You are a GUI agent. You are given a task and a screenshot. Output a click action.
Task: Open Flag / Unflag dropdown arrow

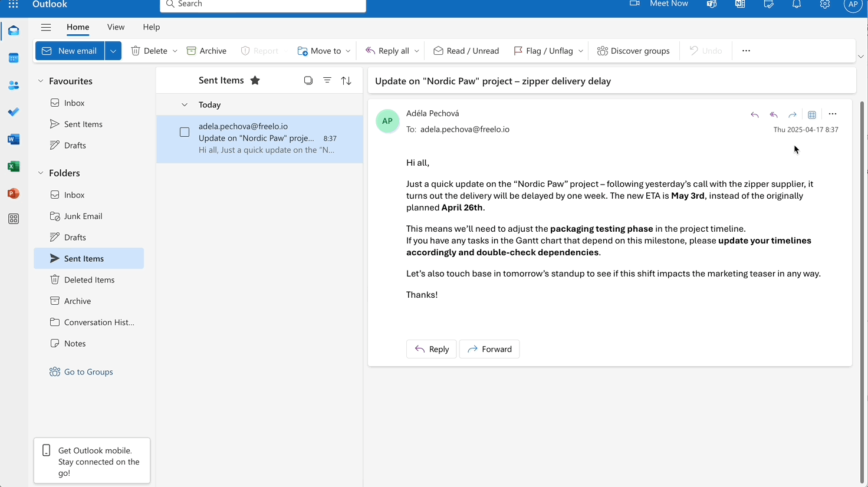(x=581, y=51)
